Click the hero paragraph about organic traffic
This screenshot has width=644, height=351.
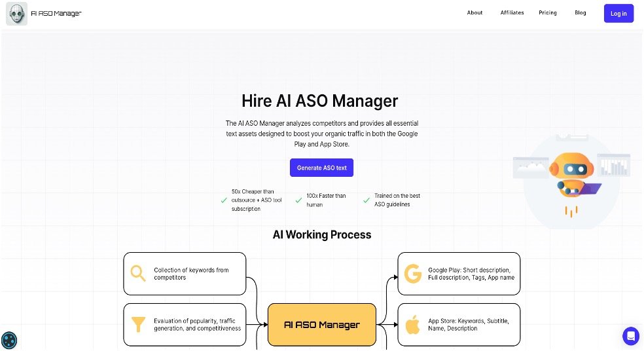coord(321,134)
